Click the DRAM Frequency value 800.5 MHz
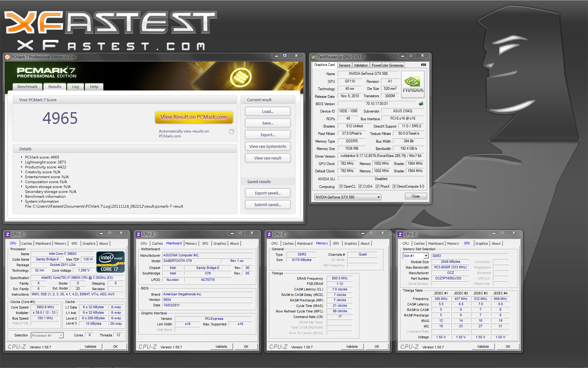Viewport: 588px width, 368px height. point(340,278)
